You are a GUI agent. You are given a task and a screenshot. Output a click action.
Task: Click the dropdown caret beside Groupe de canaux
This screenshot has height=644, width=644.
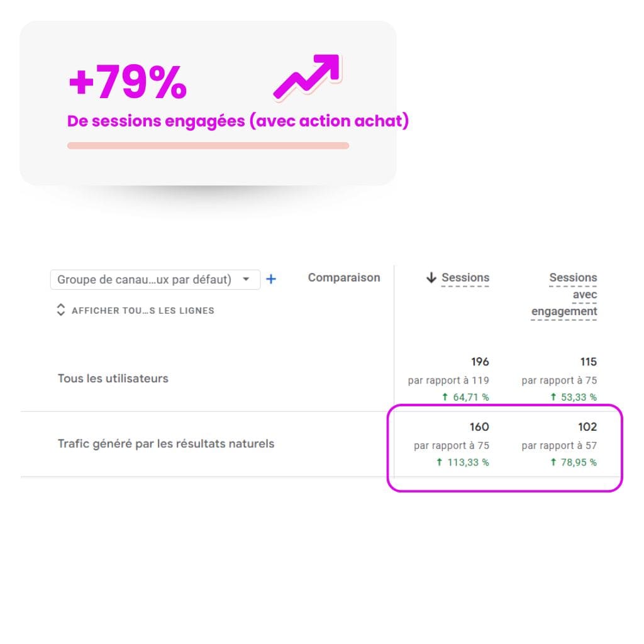point(247,279)
